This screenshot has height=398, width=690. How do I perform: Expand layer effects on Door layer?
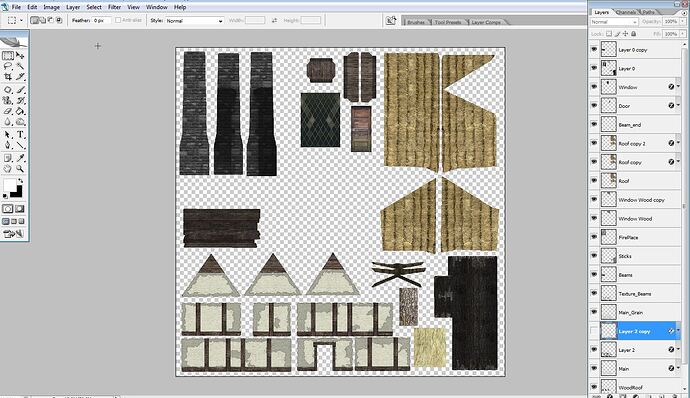point(678,105)
